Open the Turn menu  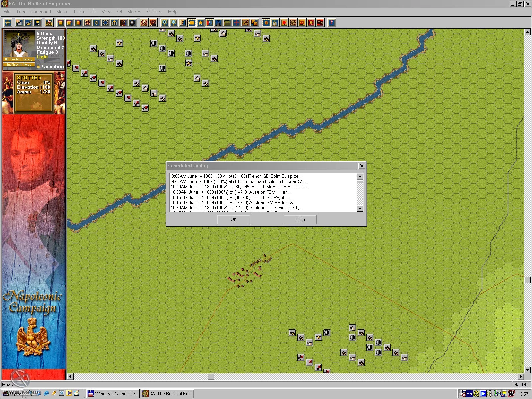(20, 12)
